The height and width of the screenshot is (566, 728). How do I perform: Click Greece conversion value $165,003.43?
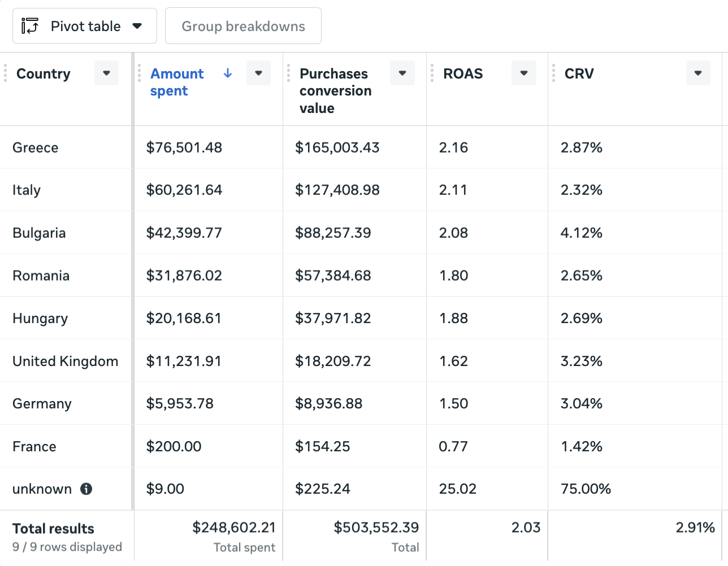[x=337, y=147]
